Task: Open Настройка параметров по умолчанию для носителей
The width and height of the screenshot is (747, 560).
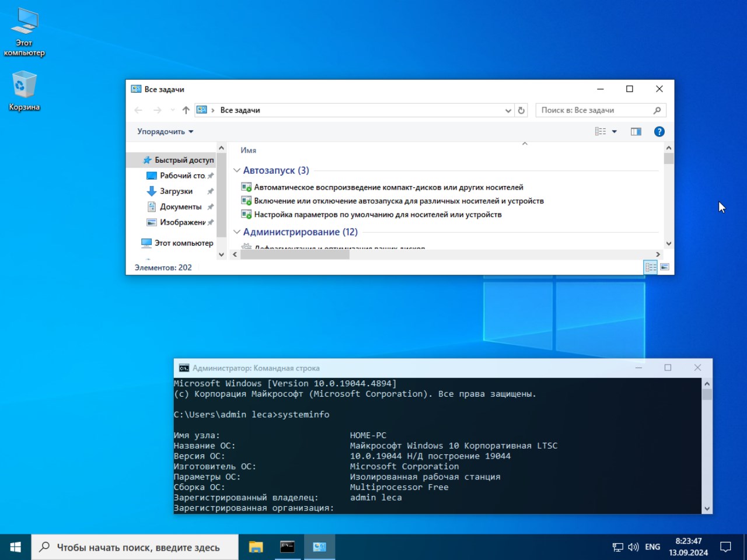Action: [x=378, y=215]
